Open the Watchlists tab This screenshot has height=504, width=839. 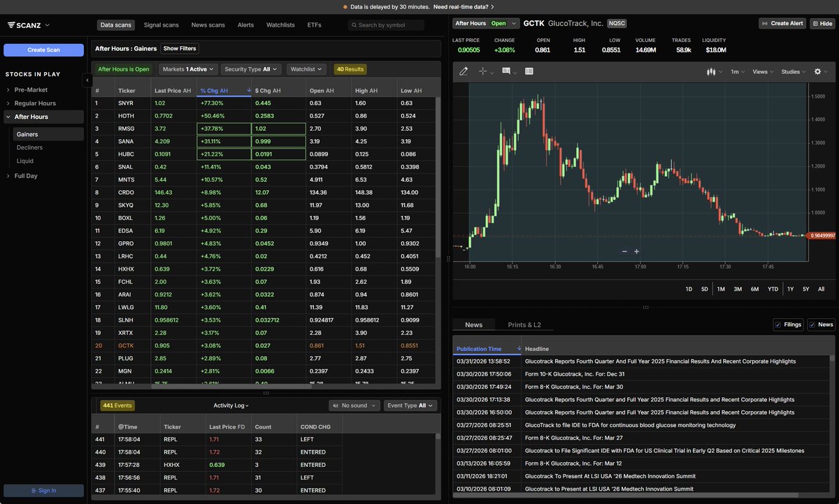click(x=280, y=25)
